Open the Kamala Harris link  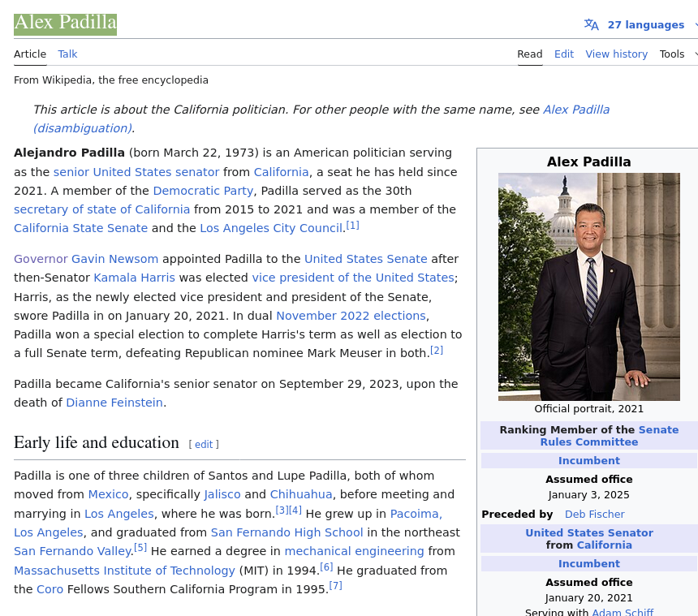135,278
